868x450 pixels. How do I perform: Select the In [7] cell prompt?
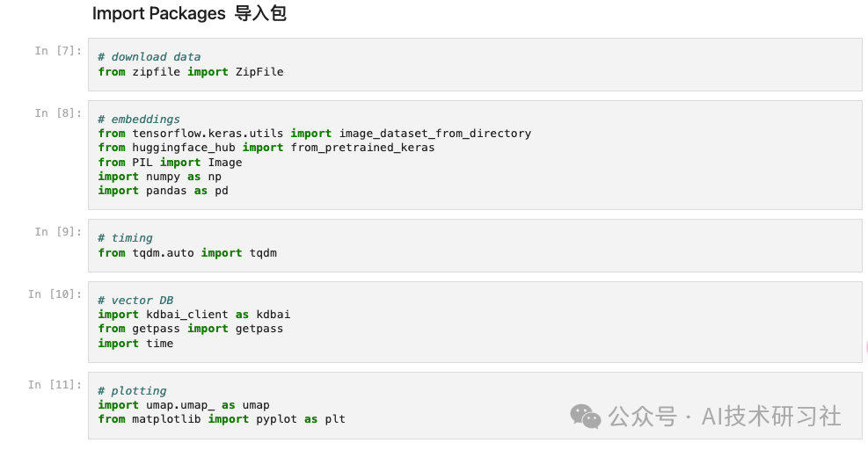tap(58, 51)
